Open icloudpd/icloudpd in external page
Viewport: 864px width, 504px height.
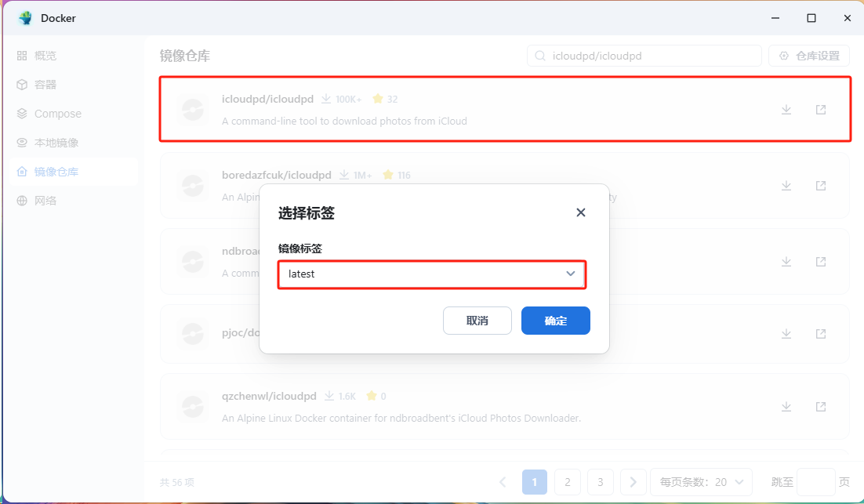click(x=820, y=110)
